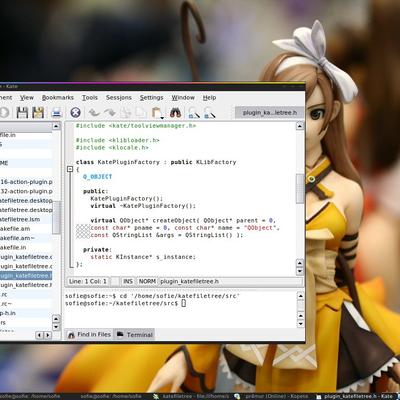
Task: Collapse the class code fold marker
Action: tap(70, 169)
